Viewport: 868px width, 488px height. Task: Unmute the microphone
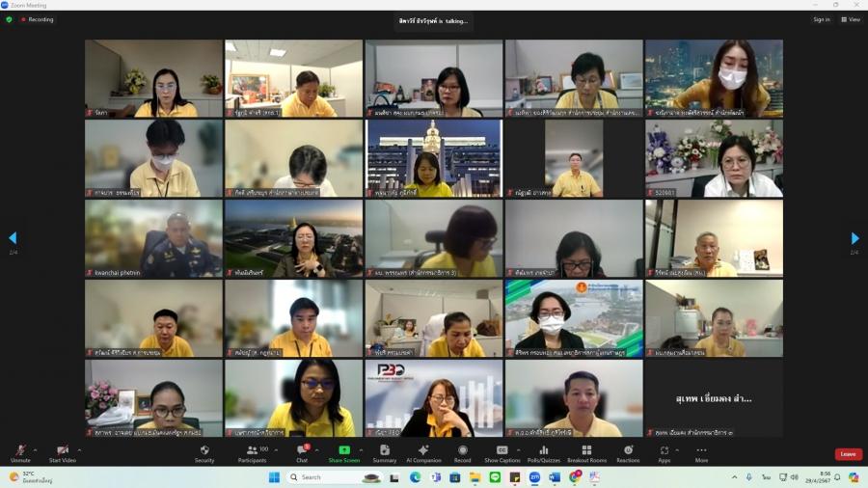[x=20, y=452]
